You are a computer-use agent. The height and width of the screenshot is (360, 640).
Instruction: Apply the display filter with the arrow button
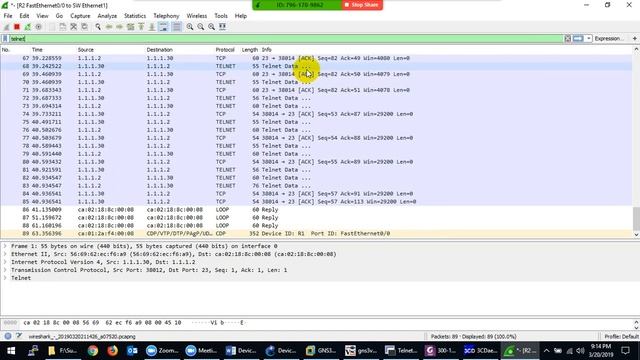[x=578, y=39]
